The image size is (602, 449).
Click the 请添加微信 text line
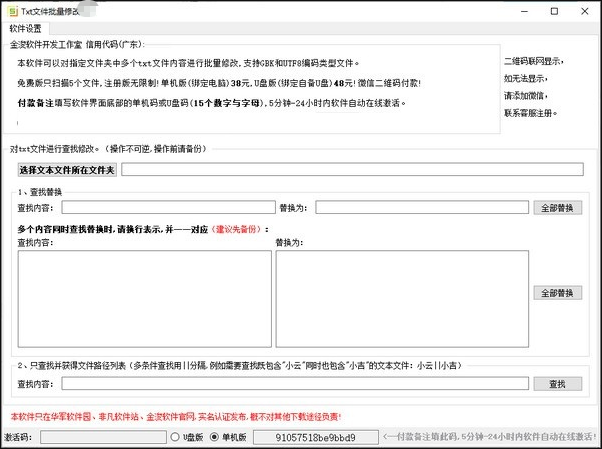pyautogui.click(x=526, y=96)
